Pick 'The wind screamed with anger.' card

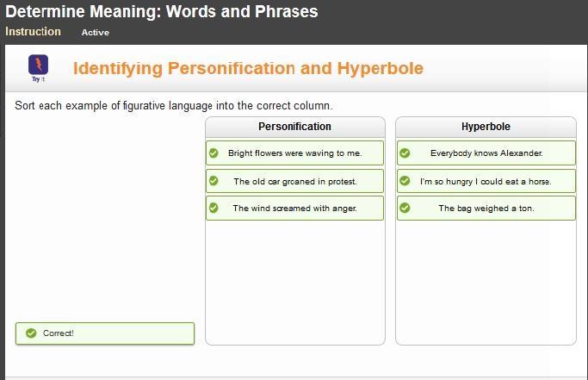pos(294,208)
